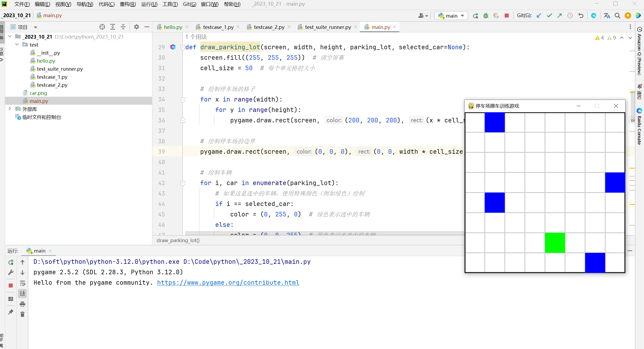The width and height of the screenshot is (644, 349).
Task: Click the pin tab icon in Run panel
Action: [x=11, y=312]
